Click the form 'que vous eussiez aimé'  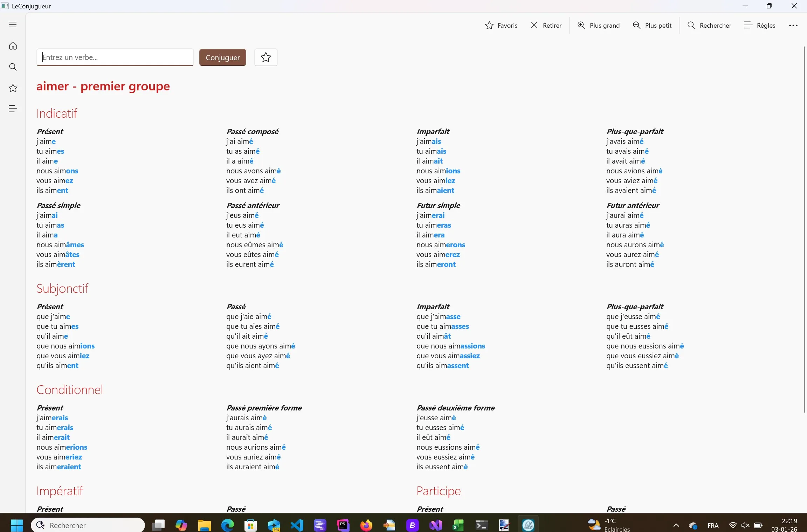[x=642, y=356]
